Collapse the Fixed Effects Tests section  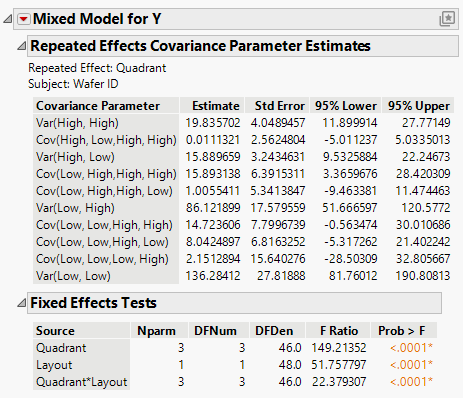click(x=22, y=303)
